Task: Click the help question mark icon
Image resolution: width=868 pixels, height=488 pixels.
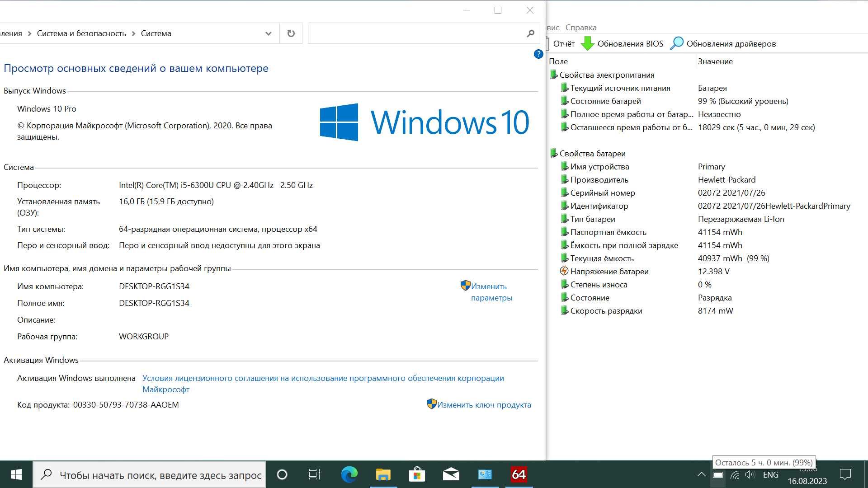Action: (538, 54)
